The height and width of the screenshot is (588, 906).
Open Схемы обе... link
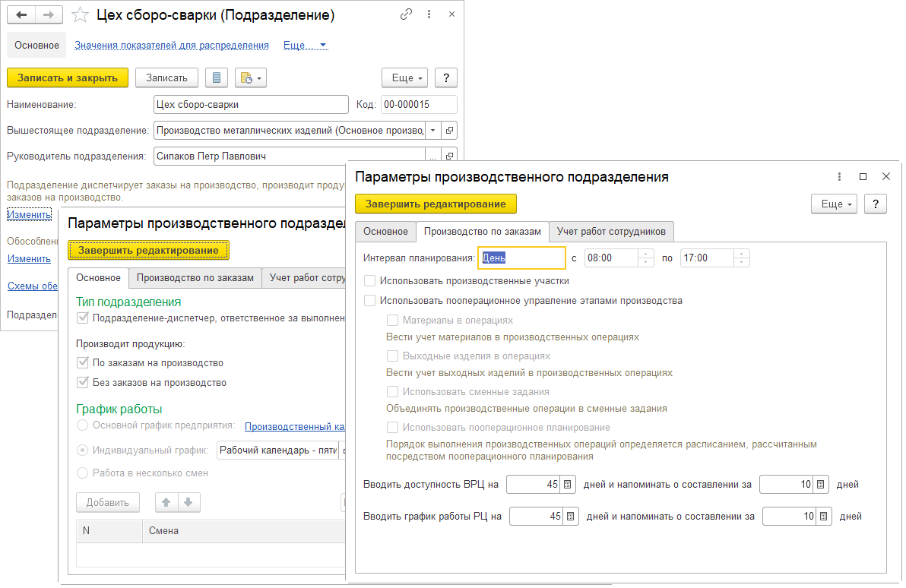33,286
